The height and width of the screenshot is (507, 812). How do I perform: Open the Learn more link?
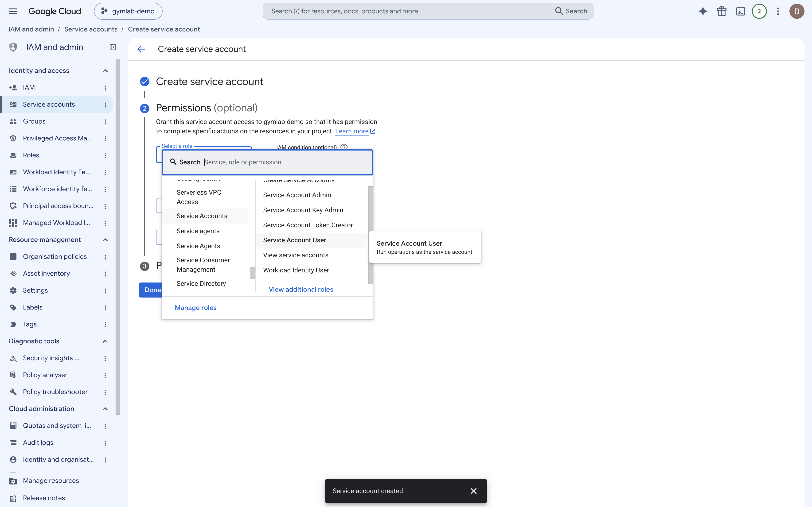click(355, 131)
